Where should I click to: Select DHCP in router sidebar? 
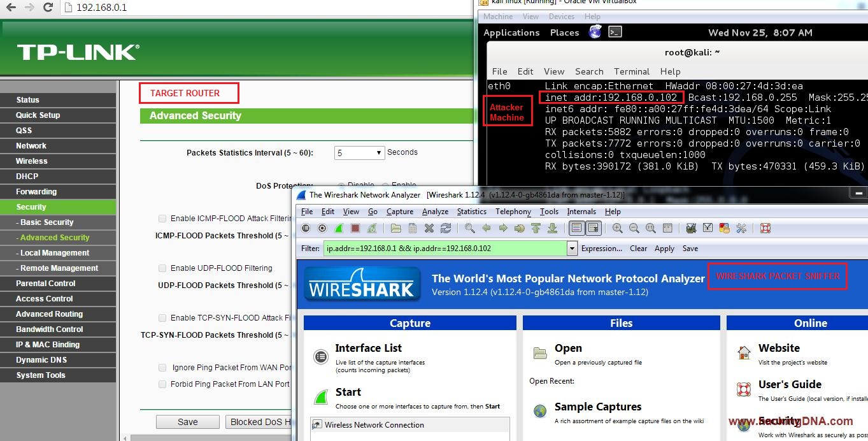click(58, 177)
